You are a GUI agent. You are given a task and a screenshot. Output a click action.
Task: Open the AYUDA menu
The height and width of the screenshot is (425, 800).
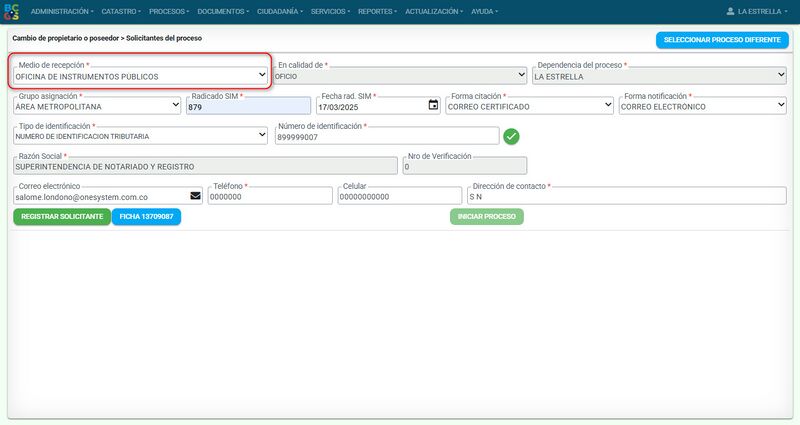(x=484, y=11)
